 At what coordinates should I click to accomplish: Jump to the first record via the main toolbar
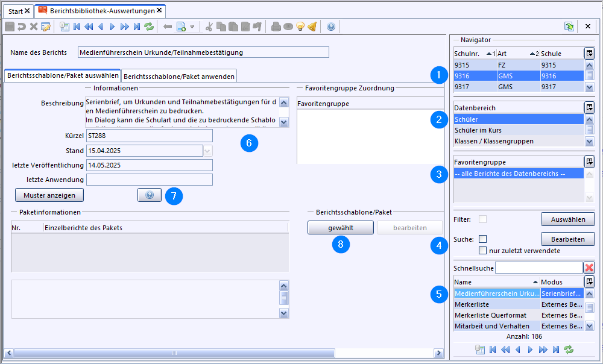click(x=77, y=27)
